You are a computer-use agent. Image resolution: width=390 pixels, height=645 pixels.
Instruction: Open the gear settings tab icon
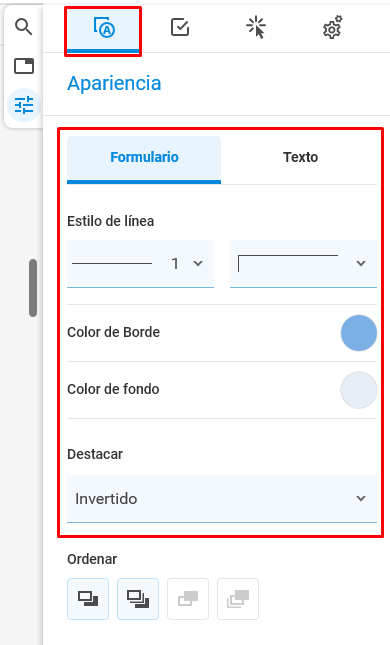[x=332, y=28]
